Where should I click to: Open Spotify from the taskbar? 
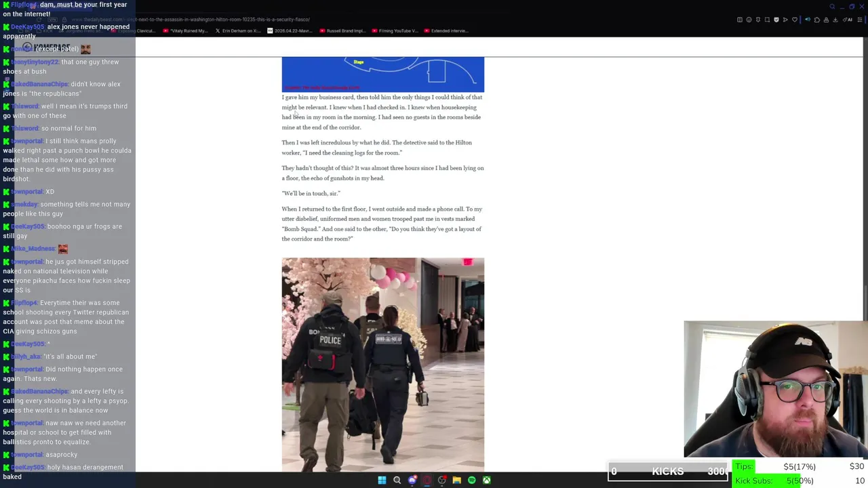(x=471, y=480)
